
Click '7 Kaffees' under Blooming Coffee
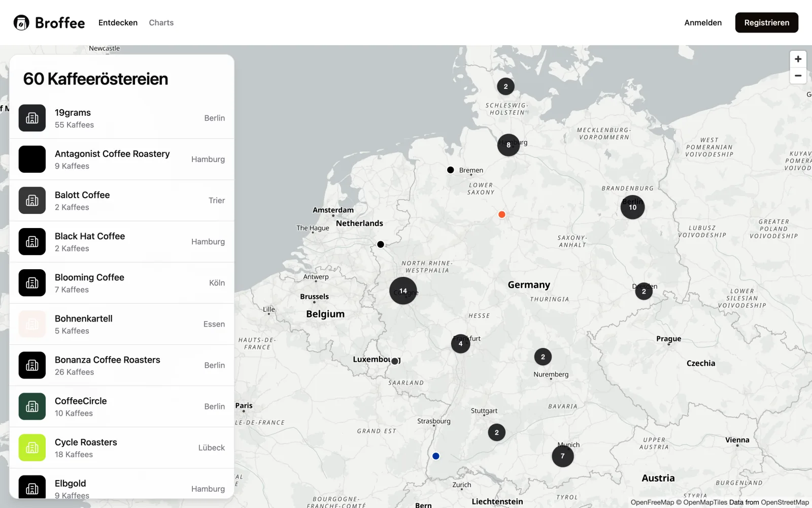[x=72, y=290]
